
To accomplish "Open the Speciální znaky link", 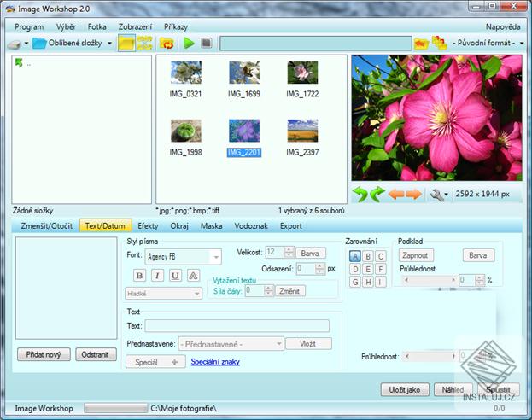I will pos(214,362).
